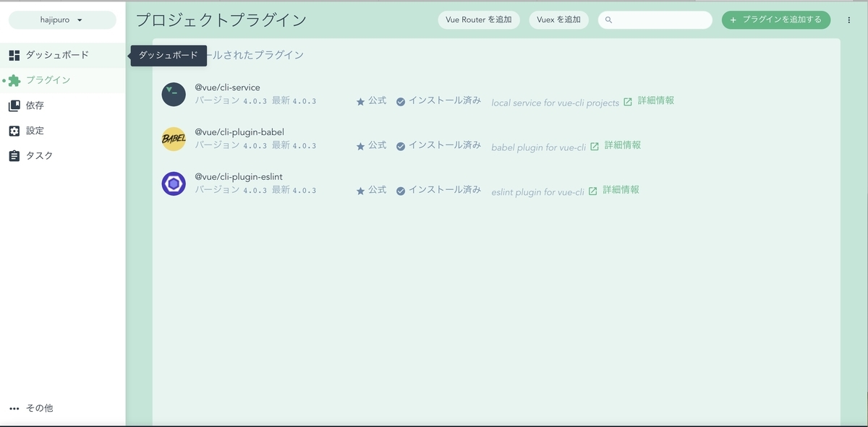Click the official star icon for cli-service

(x=360, y=102)
